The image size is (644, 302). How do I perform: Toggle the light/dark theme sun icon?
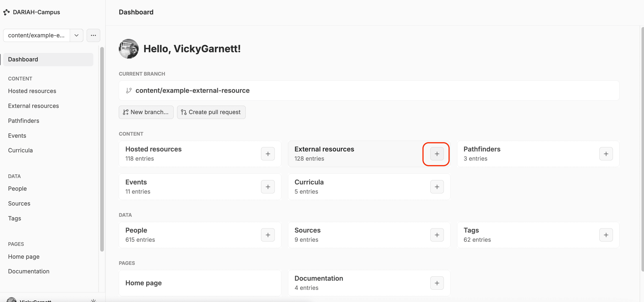[x=93, y=300]
